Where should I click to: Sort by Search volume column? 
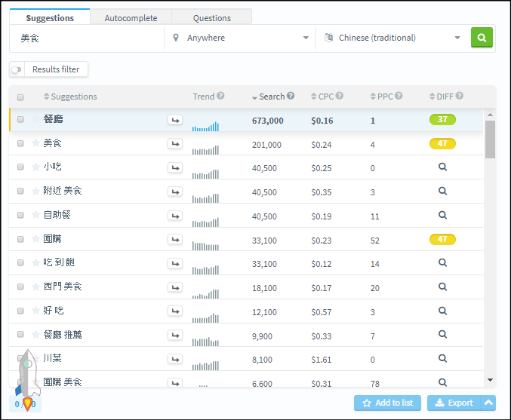pyautogui.click(x=269, y=97)
